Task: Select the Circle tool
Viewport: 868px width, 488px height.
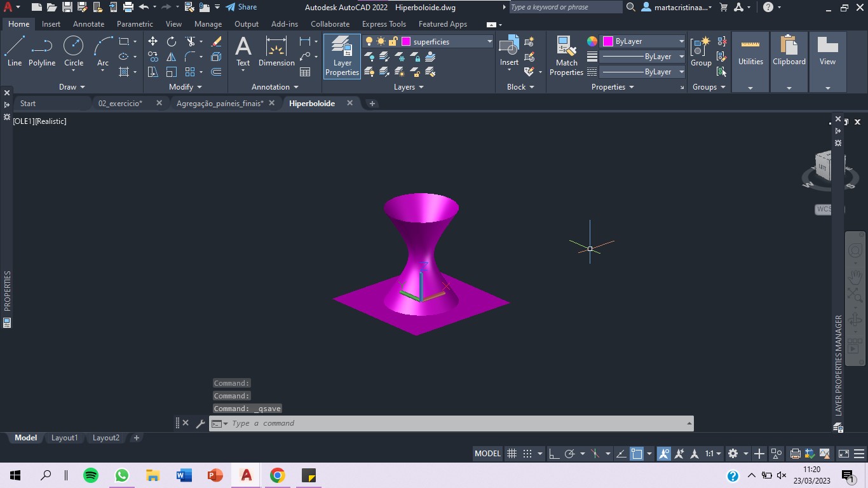Action: click(x=74, y=52)
